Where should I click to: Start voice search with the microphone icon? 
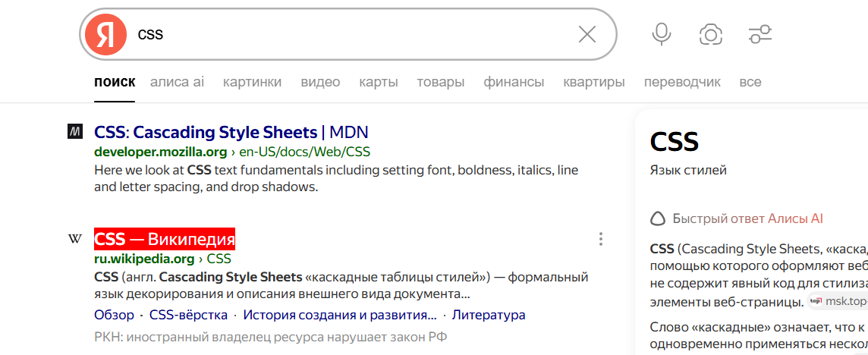click(661, 34)
